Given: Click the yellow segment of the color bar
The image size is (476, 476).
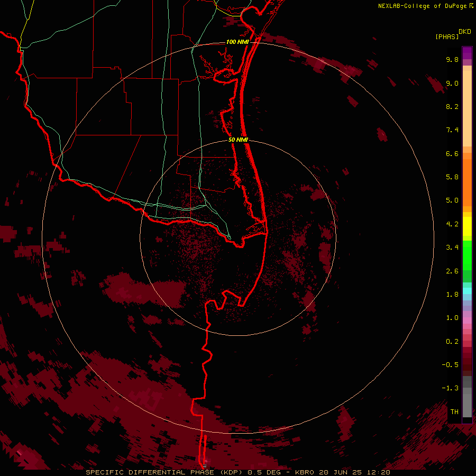Looking at the screenshot, I should pos(467,226).
